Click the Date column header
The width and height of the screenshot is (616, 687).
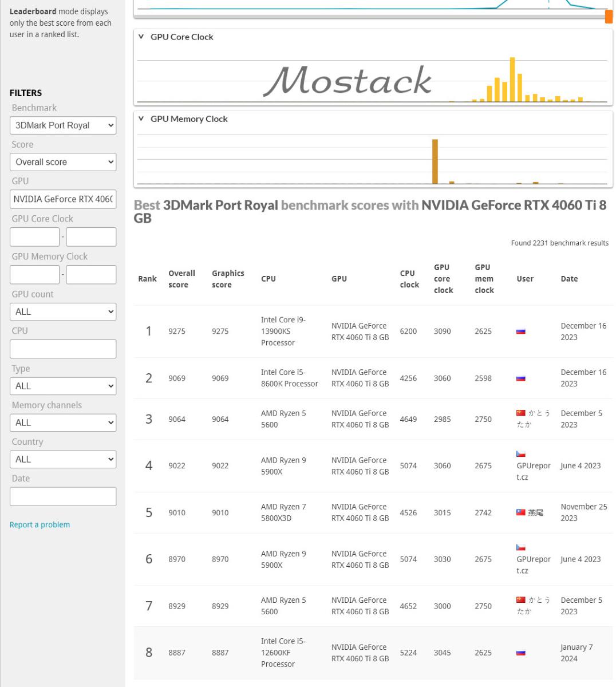click(569, 279)
